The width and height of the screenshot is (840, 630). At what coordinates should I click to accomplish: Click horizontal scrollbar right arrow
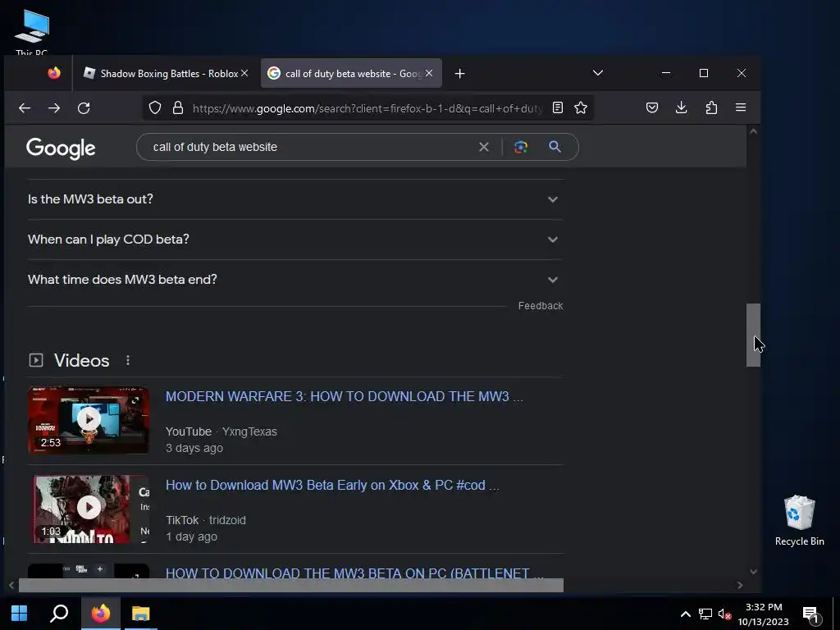(740, 586)
